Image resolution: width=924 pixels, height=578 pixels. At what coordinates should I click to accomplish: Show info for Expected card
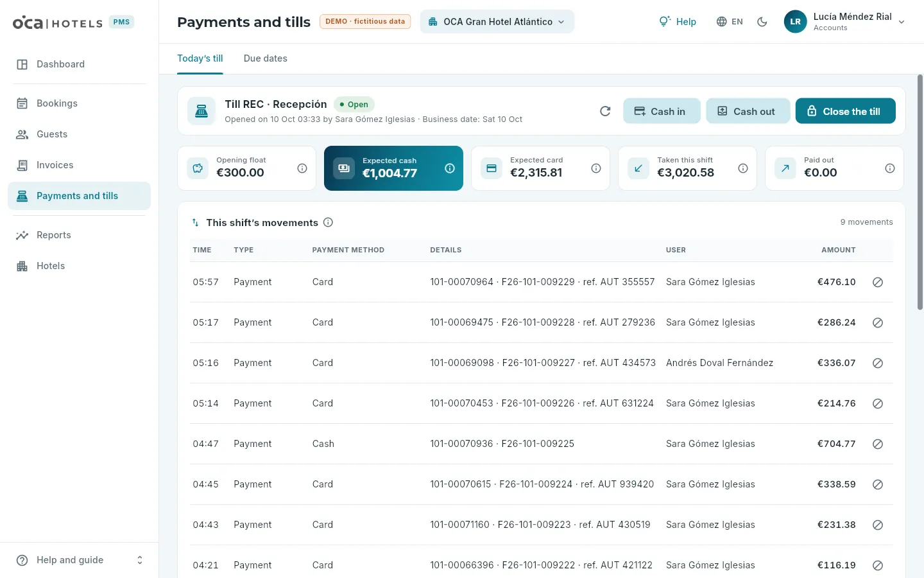[x=596, y=168]
